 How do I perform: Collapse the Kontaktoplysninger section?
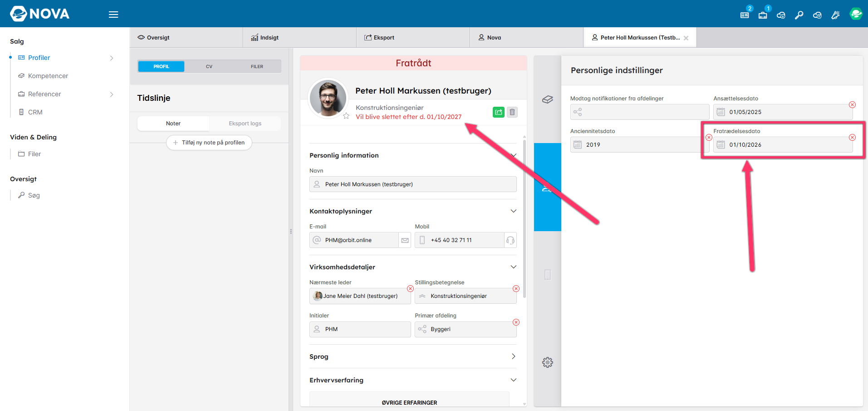[514, 211]
